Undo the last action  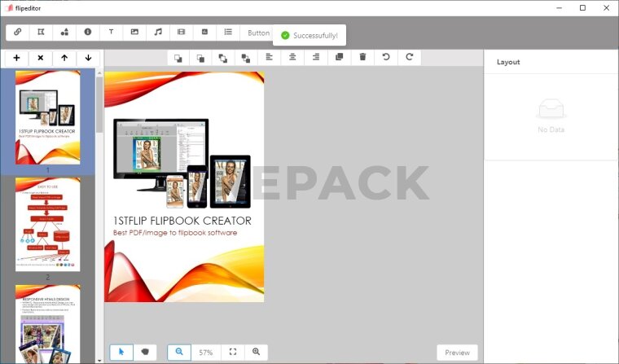coord(386,58)
